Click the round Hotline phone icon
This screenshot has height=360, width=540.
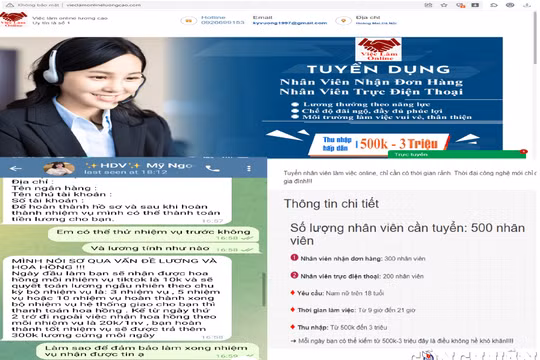click(188, 21)
